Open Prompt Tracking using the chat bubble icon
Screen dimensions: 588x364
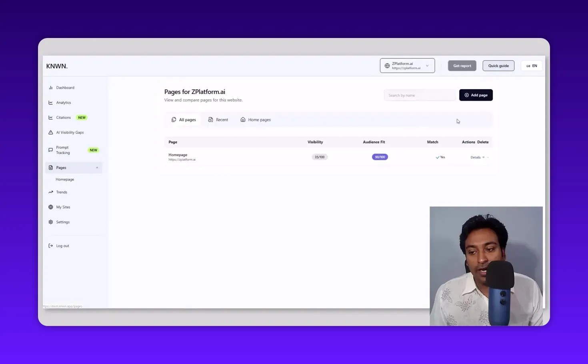point(51,150)
